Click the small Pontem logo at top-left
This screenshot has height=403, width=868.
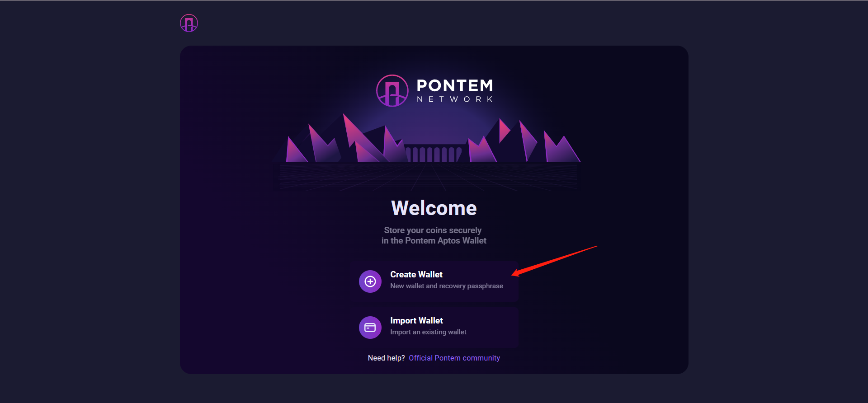[x=189, y=23]
